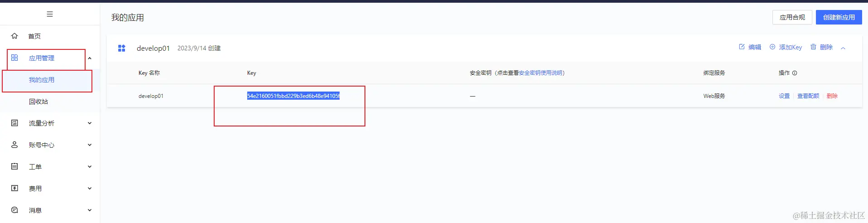The image size is (868, 223).
Task: Click Web服务 in 绑定服务 column
Action: coord(714,96)
